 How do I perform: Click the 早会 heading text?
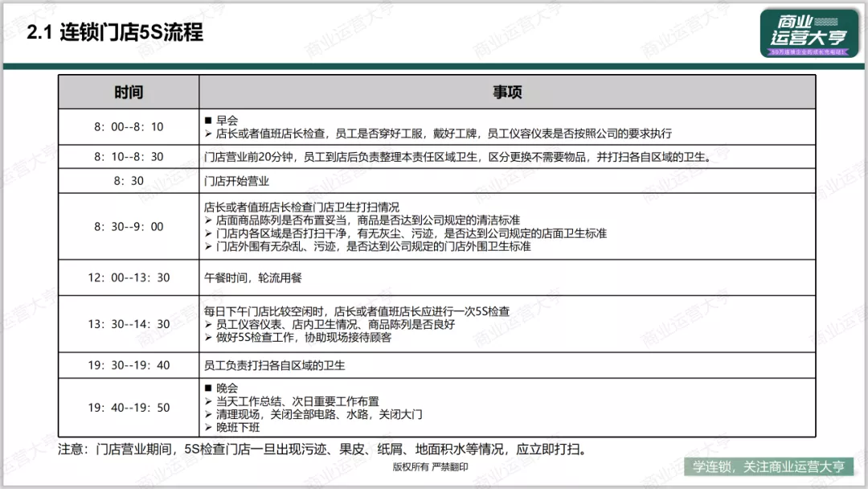227,120
